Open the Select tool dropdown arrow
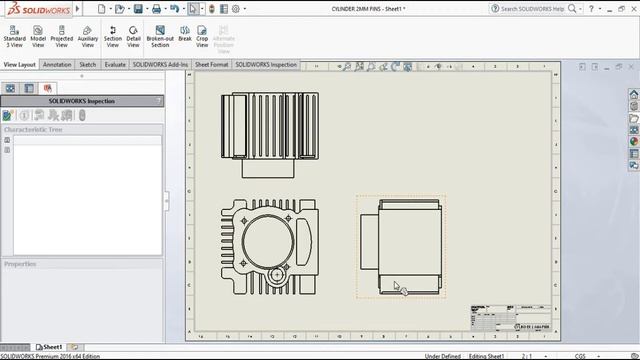The image size is (640, 360). tap(202, 9)
